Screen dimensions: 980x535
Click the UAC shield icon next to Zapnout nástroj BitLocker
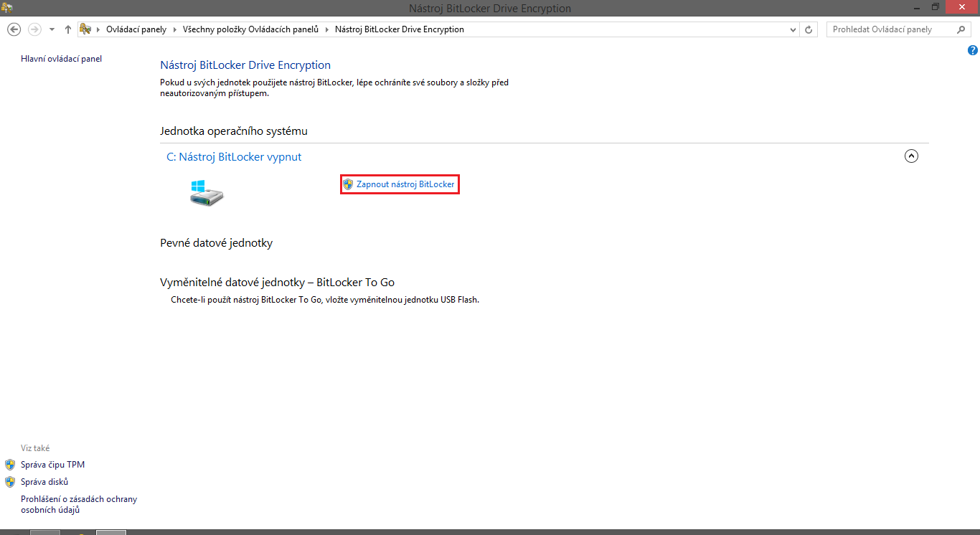pyautogui.click(x=349, y=184)
